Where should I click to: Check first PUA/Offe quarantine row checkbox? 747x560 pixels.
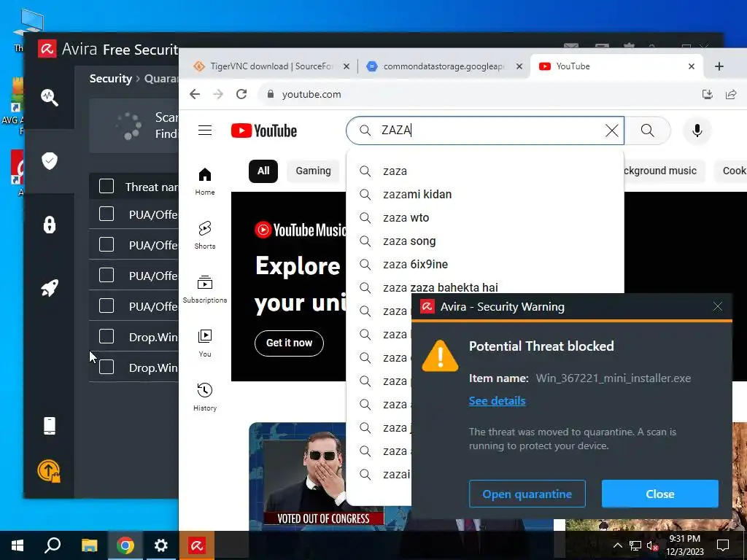coord(107,214)
